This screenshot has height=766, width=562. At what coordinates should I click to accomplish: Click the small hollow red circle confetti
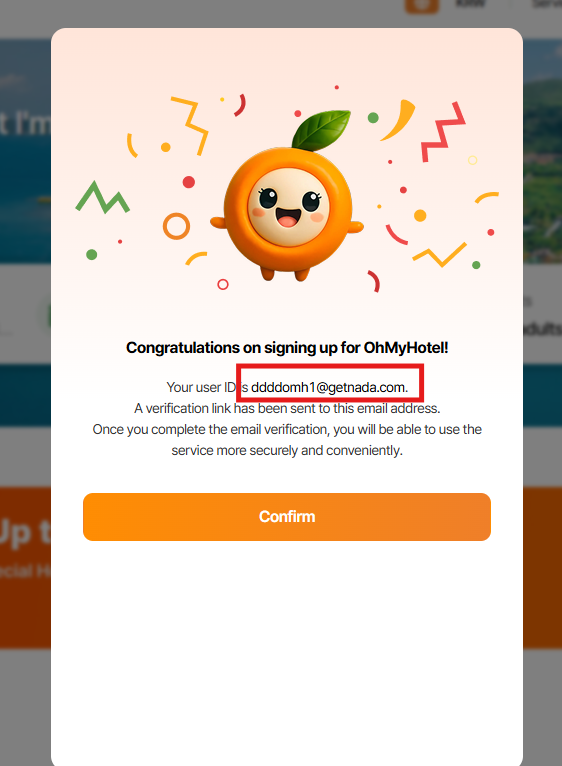[x=223, y=284]
